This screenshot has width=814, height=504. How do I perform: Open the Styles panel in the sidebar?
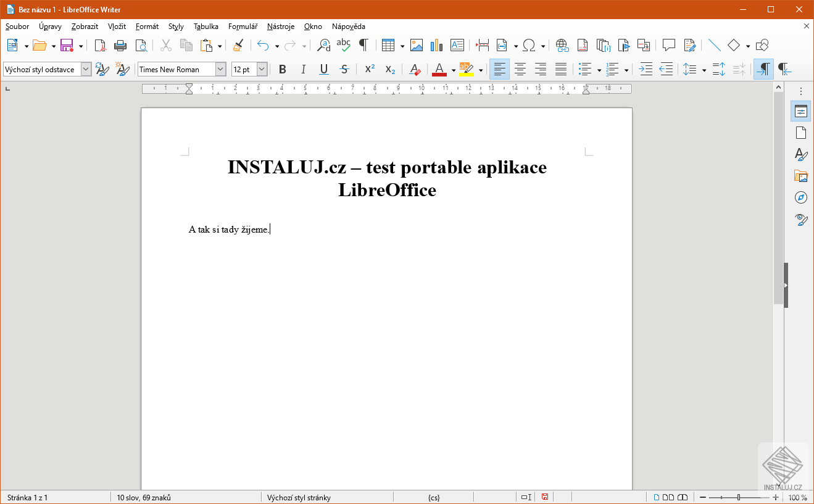point(800,154)
